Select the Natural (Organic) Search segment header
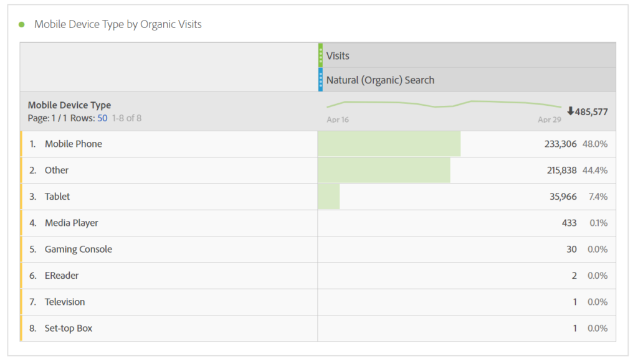Screen dimensions: 638x364 coord(380,80)
